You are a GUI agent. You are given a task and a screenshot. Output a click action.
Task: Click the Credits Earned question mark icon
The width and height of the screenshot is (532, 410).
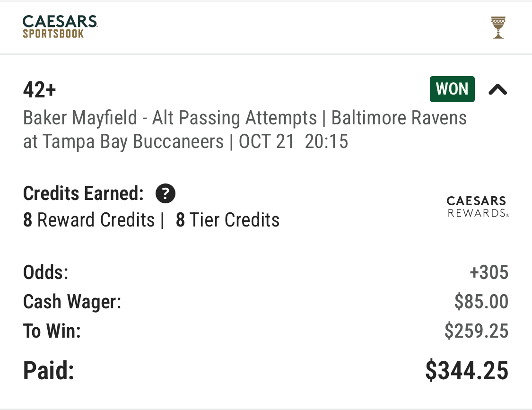point(166,193)
